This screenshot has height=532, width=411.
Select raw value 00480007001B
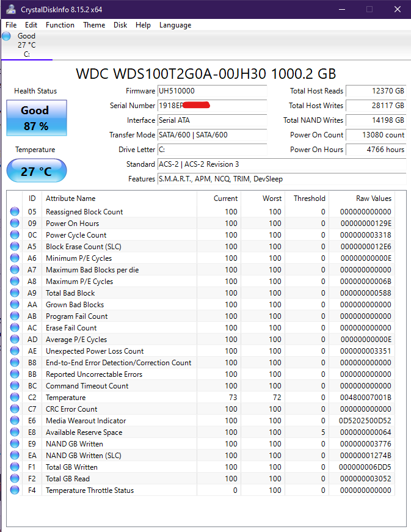(366, 397)
